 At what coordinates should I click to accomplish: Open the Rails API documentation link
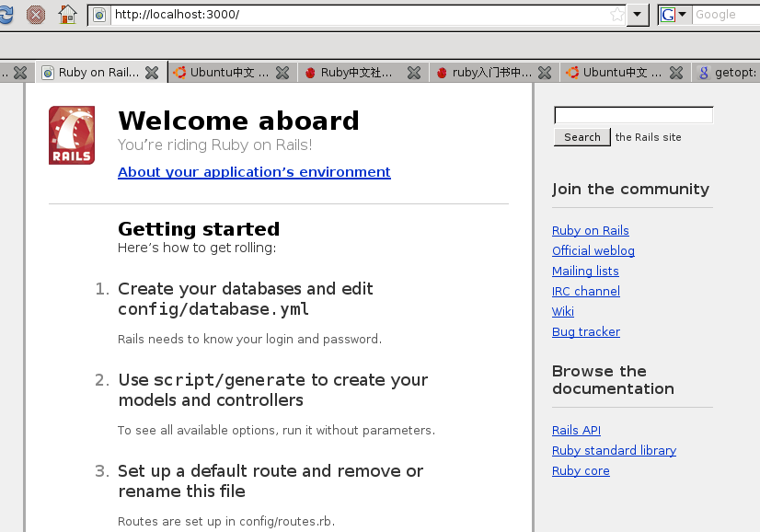[576, 430]
